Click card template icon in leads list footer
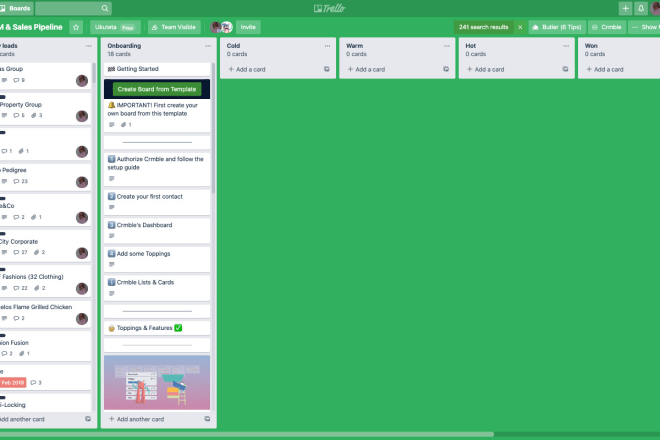The image size is (660, 440). click(x=88, y=419)
